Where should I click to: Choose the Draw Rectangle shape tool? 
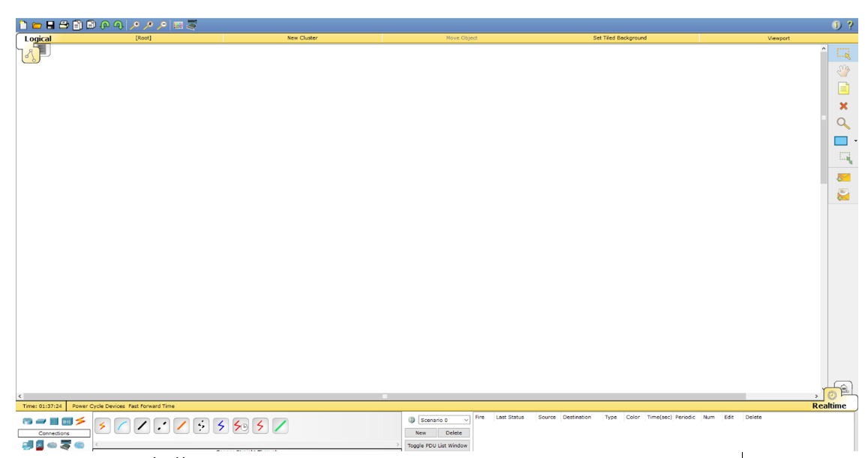click(x=841, y=141)
